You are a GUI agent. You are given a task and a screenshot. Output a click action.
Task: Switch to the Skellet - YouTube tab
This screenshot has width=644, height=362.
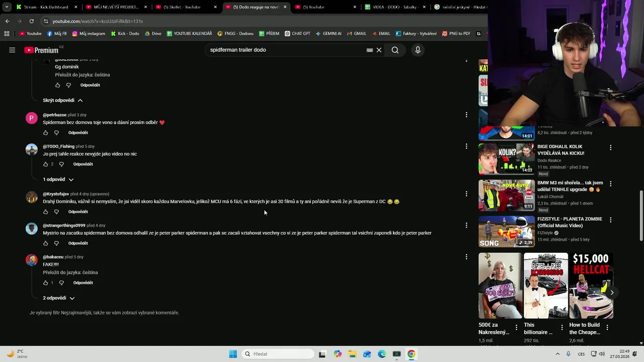tap(185, 7)
